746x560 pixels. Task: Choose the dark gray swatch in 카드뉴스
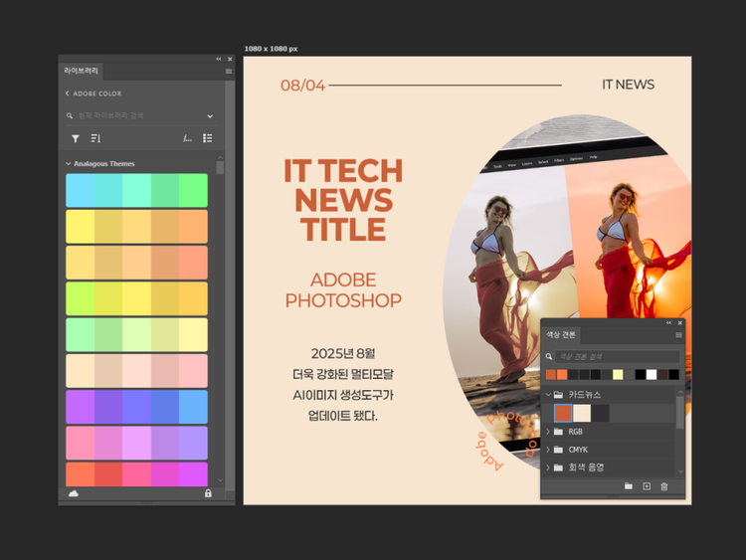click(x=601, y=413)
